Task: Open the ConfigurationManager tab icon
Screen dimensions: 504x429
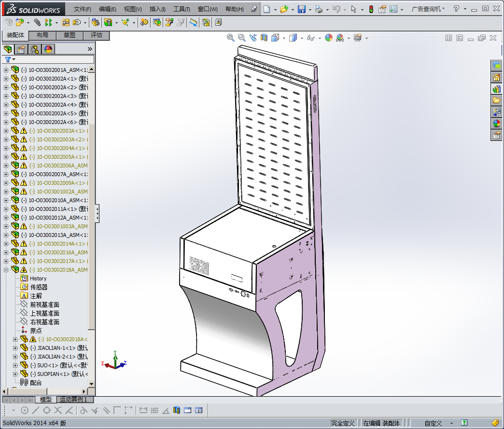Action: click(x=35, y=49)
